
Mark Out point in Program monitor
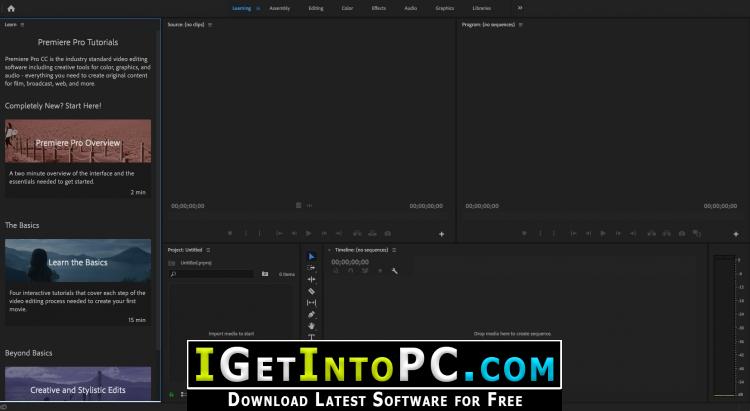554,233
